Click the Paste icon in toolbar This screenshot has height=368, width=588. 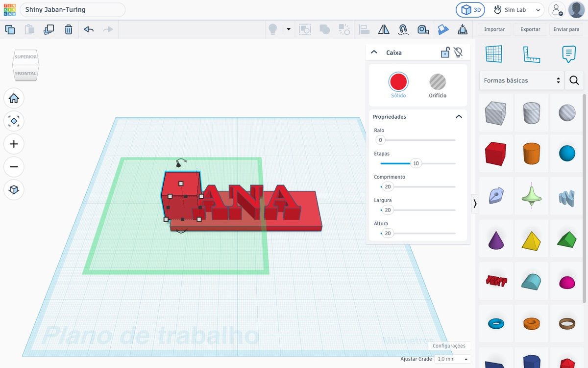click(x=29, y=29)
